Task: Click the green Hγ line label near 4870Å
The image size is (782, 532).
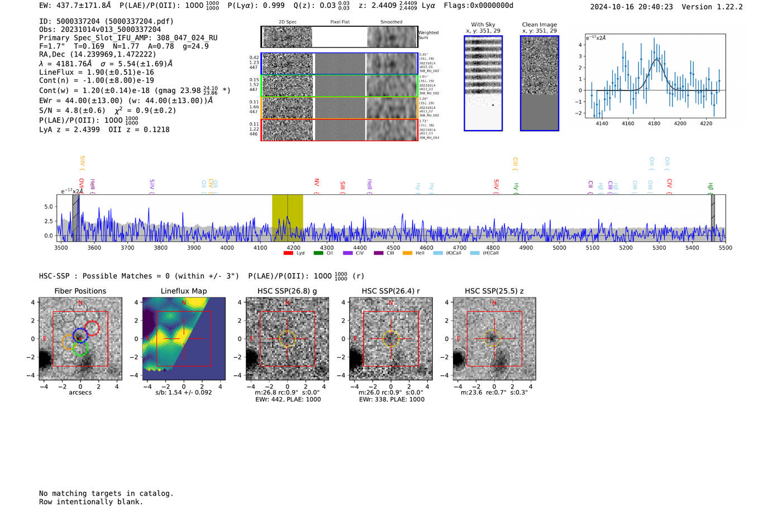Action: coord(516,187)
